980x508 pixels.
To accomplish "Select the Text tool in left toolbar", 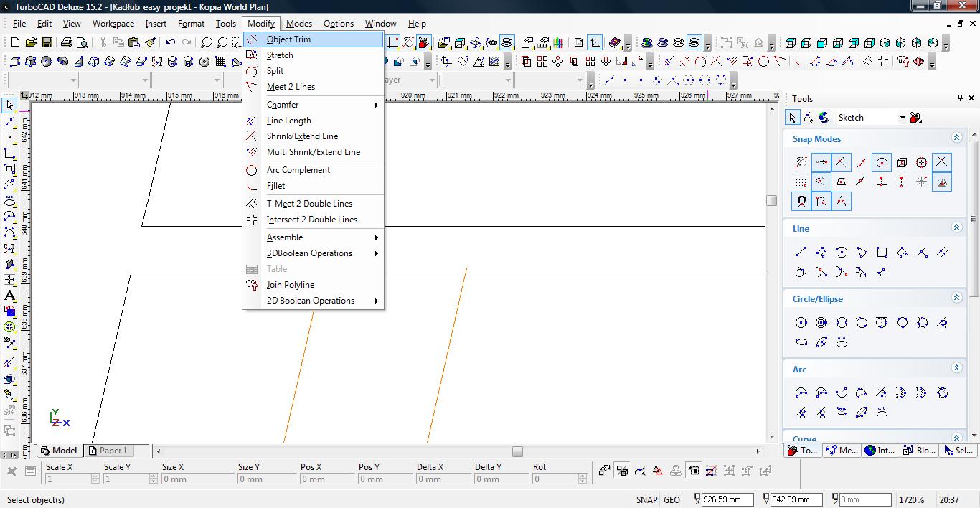I will tap(10, 296).
